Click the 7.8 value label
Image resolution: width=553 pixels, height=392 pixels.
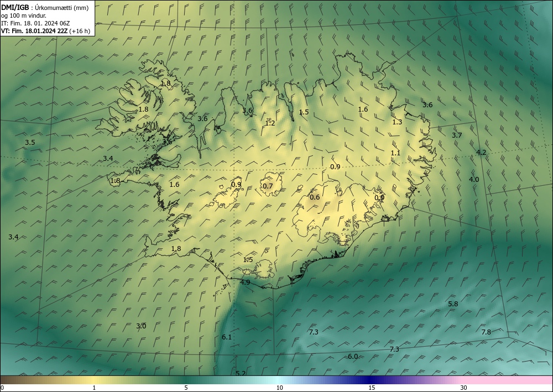tap(486, 332)
